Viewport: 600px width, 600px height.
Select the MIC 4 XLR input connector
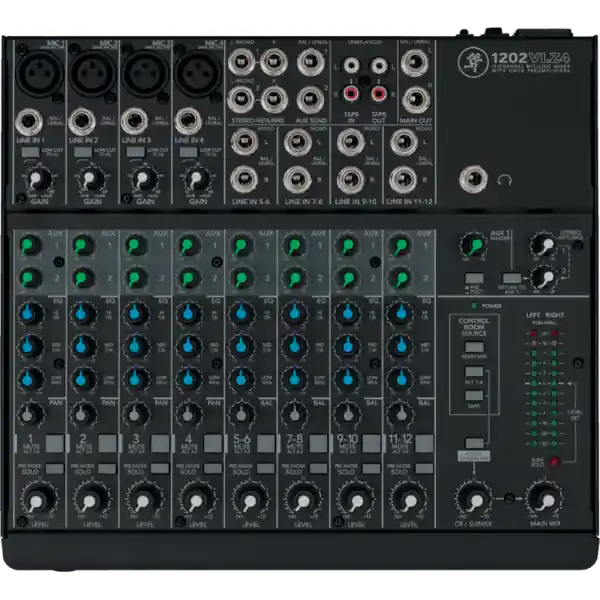198,74
